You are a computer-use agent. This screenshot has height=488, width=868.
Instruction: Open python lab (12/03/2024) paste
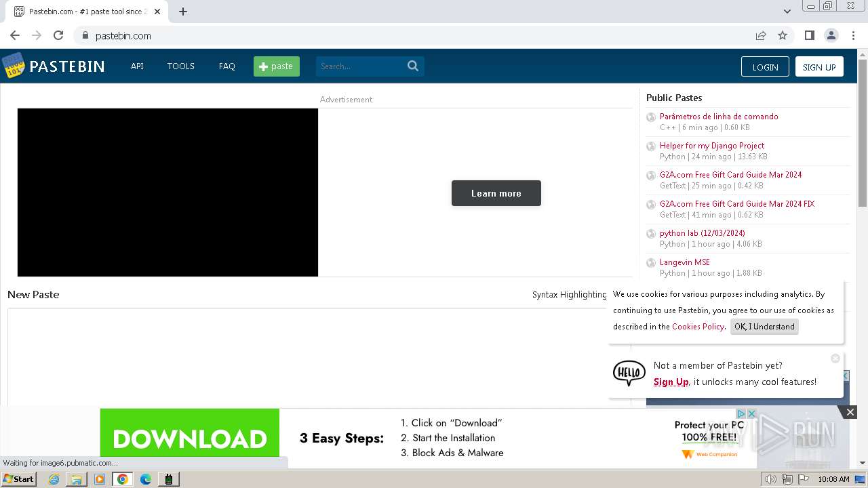click(702, 233)
